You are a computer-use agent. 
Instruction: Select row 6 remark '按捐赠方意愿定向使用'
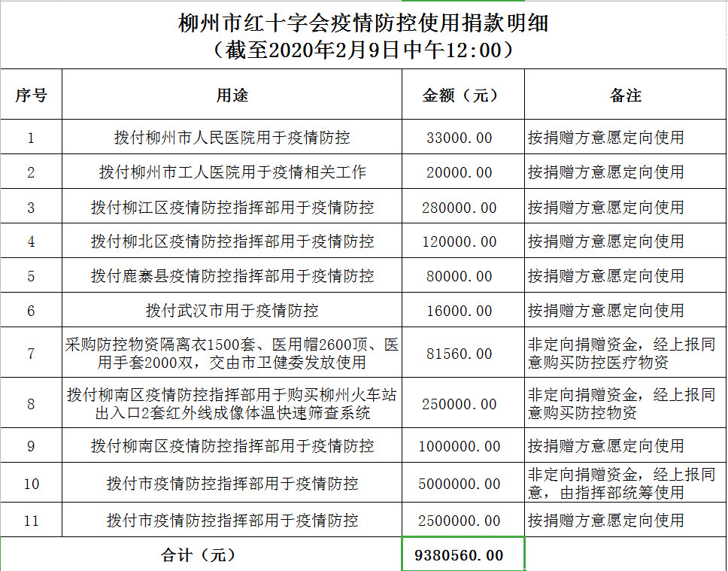(x=626, y=310)
